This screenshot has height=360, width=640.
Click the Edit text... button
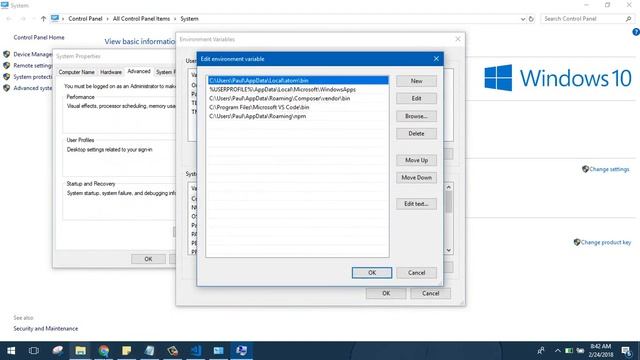[416, 204]
